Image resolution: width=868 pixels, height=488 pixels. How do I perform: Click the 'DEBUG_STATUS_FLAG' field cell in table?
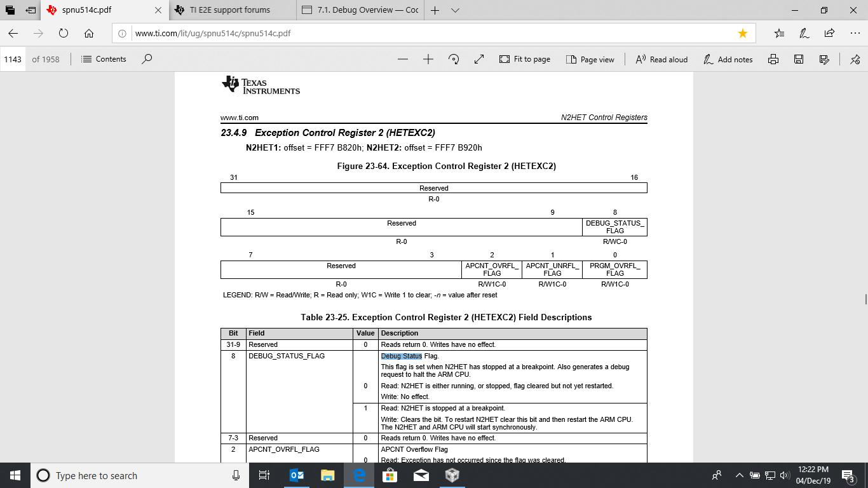287,356
